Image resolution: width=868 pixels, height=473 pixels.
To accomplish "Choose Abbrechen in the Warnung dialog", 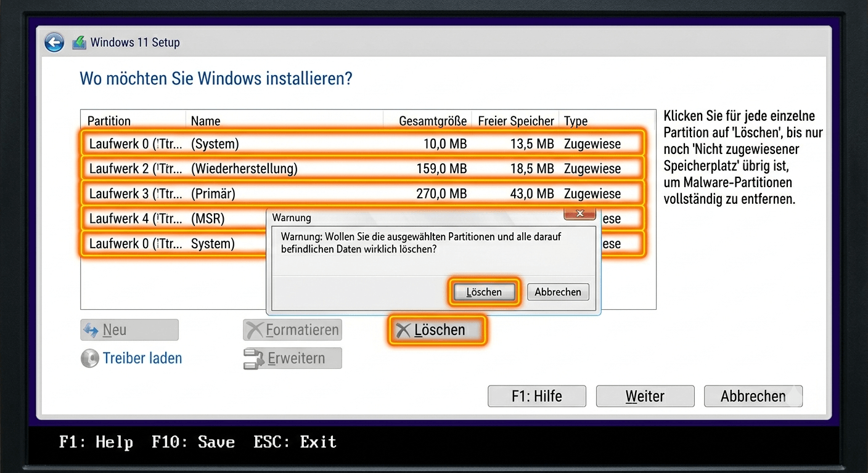I will tap(558, 292).
